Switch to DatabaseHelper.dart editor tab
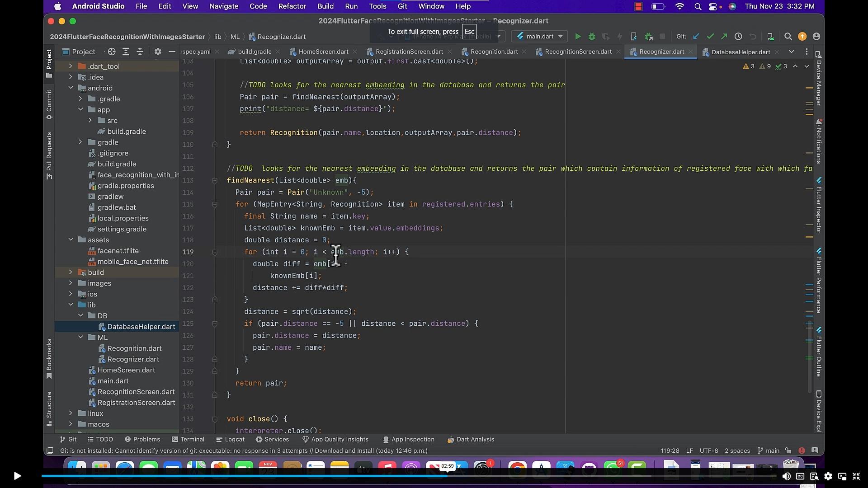The height and width of the screenshot is (488, 868). 741,52
